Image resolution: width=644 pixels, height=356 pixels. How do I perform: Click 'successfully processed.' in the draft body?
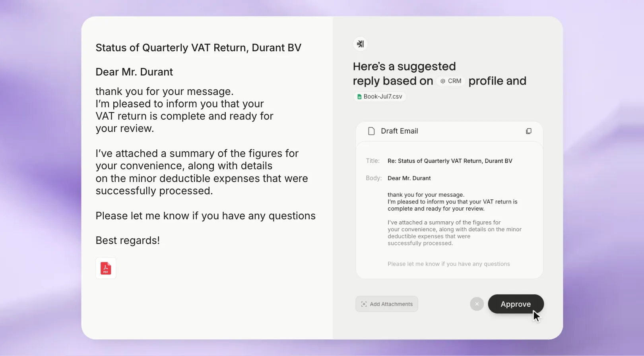tap(420, 243)
